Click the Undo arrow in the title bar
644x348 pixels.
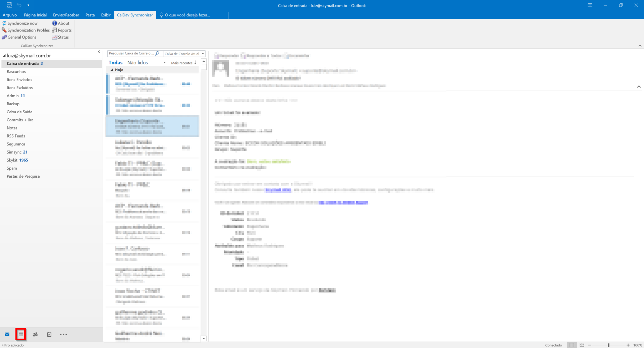click(x=19, y=5)
